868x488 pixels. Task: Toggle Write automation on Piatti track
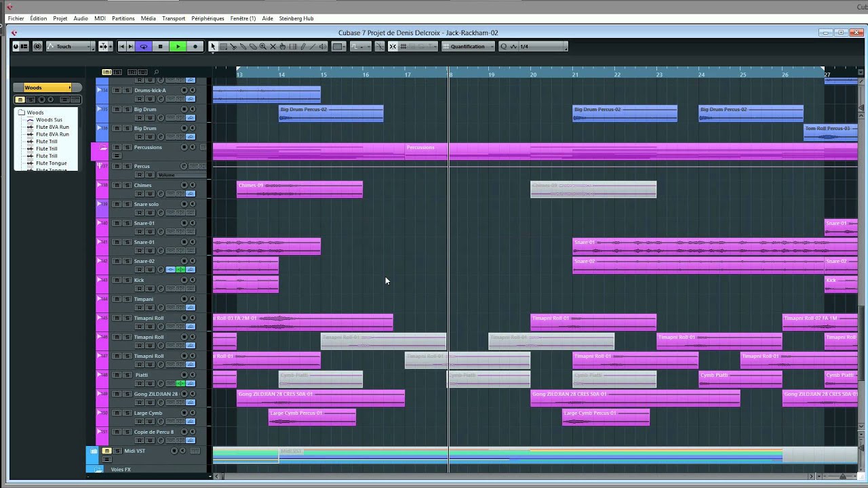pos(150,384)
